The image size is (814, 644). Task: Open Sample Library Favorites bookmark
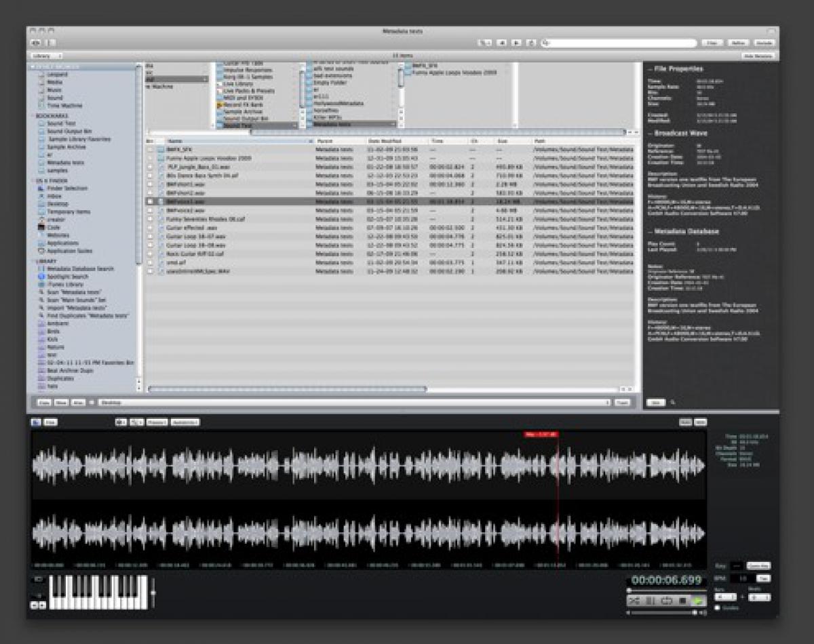(x=79, y=139)
